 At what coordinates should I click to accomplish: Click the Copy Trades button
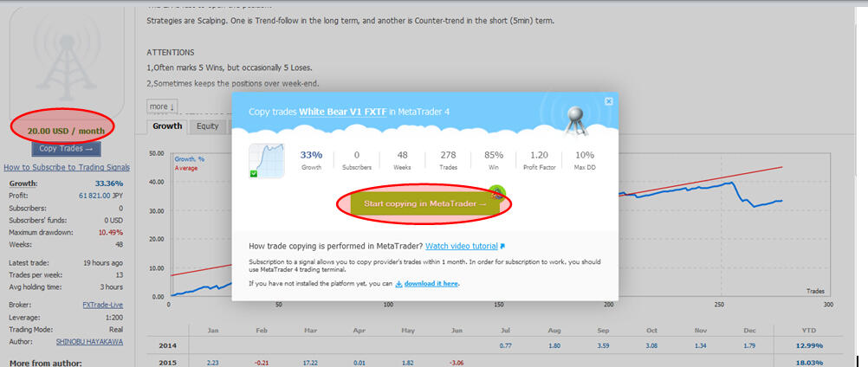pos(67,149)
